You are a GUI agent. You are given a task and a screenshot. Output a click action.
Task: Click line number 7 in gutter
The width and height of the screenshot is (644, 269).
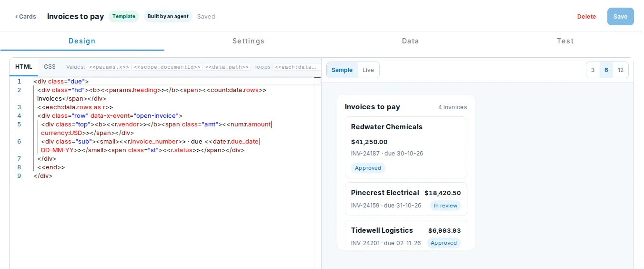pyautogui.click(x=19, y=159)
